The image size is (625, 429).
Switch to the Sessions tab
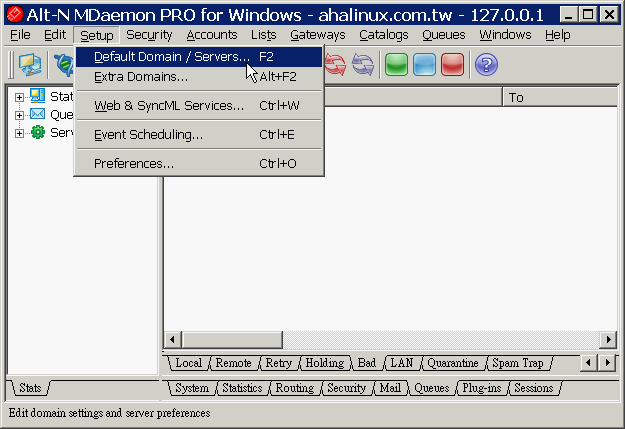click(x=534, y=388)
